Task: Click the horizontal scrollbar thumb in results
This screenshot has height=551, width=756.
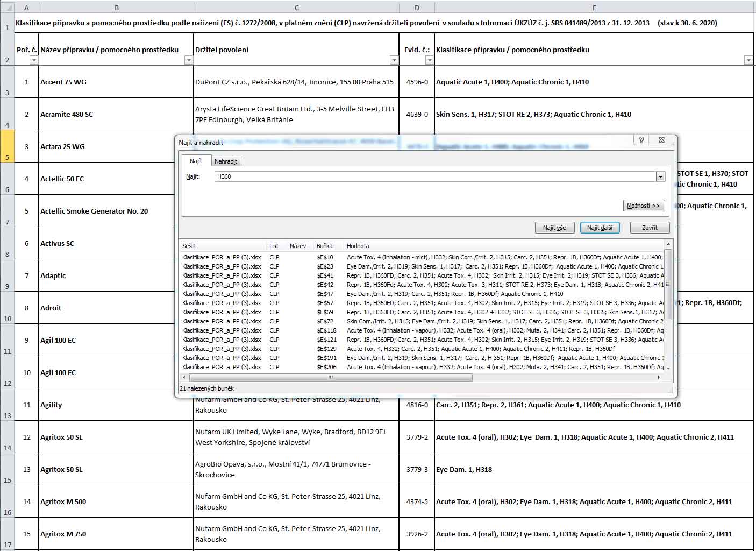Action: tap(330, 377)
